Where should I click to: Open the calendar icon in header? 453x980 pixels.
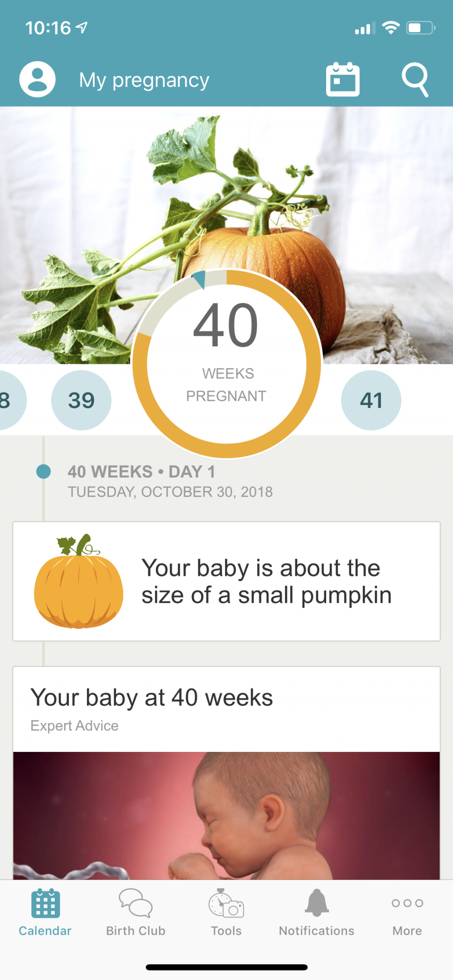(343, 79)
